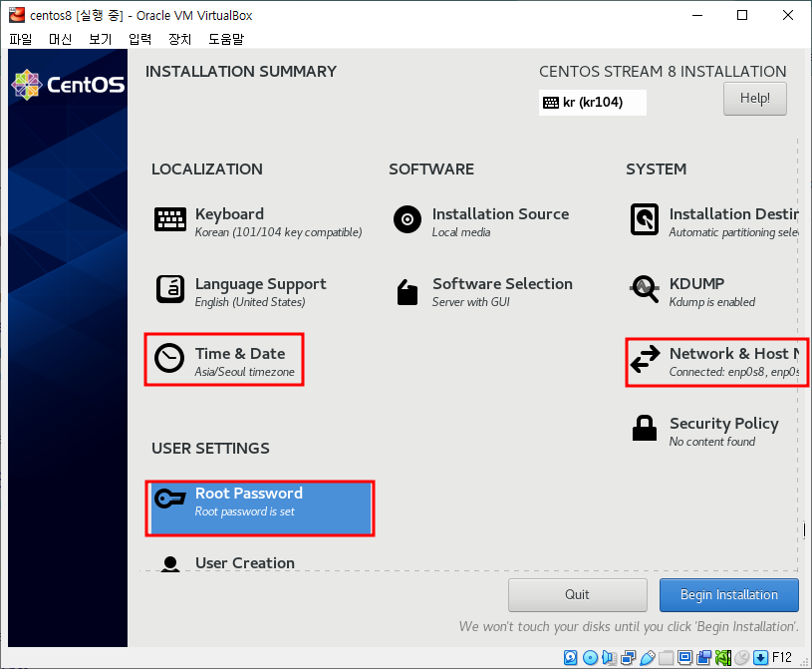The width and height of the screenshot is (812, 669).
Task: Click the Begin Installation button
Action: 728,595
